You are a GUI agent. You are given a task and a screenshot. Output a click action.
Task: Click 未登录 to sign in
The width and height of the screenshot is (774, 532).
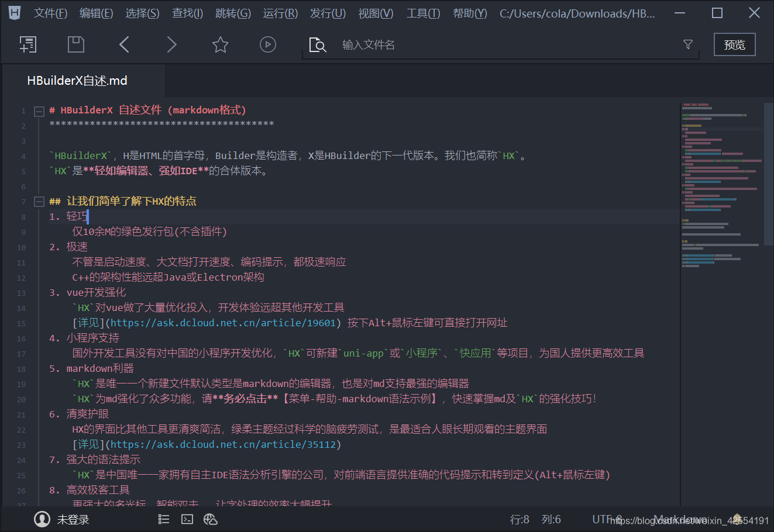(x=73, y=519)
